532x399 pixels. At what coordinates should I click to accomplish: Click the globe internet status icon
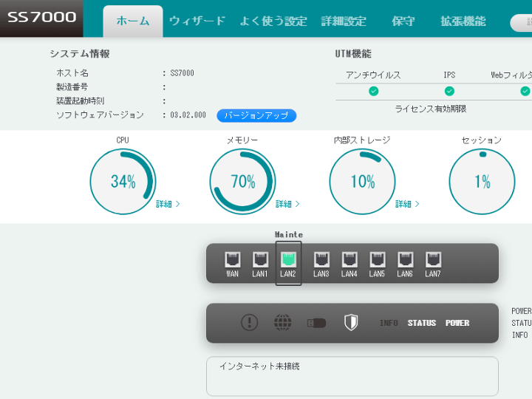point(282,322)
